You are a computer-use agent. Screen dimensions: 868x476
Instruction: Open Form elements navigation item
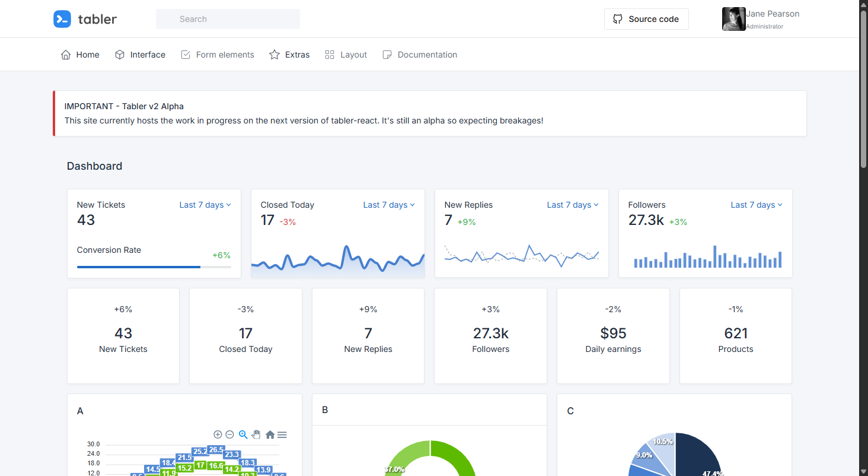pyautogui.click(x=217, y=55)
